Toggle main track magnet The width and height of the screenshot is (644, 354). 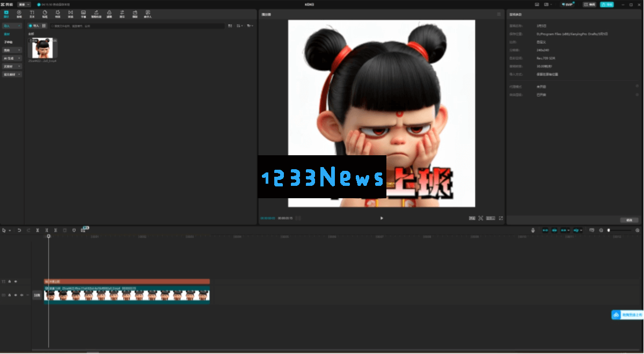point(545,230)
